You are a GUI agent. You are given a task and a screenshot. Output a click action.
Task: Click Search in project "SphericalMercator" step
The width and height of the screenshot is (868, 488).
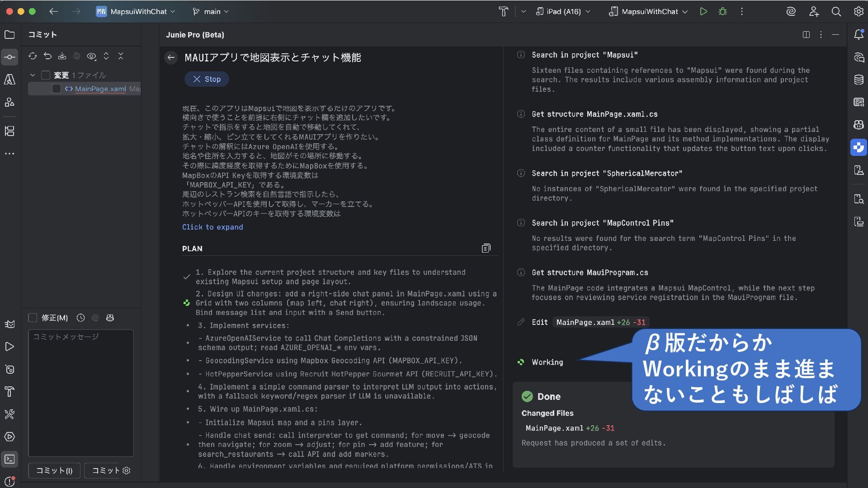coord(607,173)
